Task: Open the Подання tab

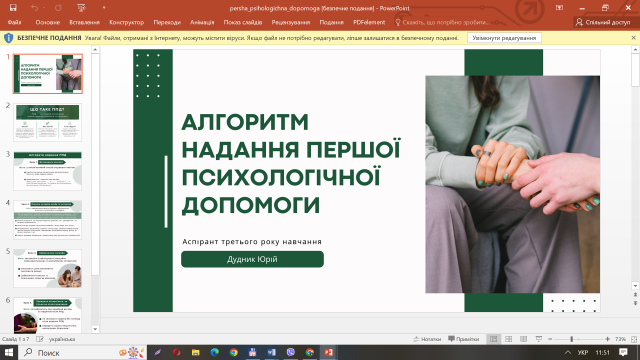Action: point(331,22)
